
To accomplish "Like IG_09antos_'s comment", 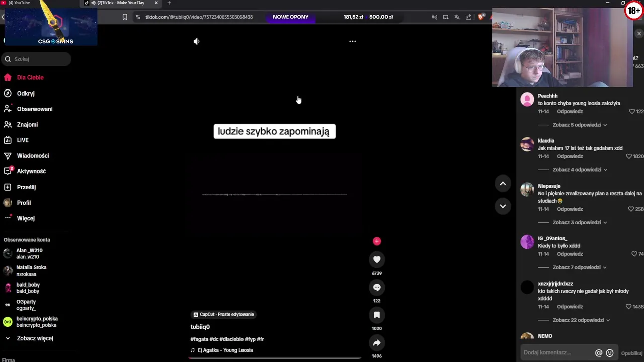I will click(634, 254).
